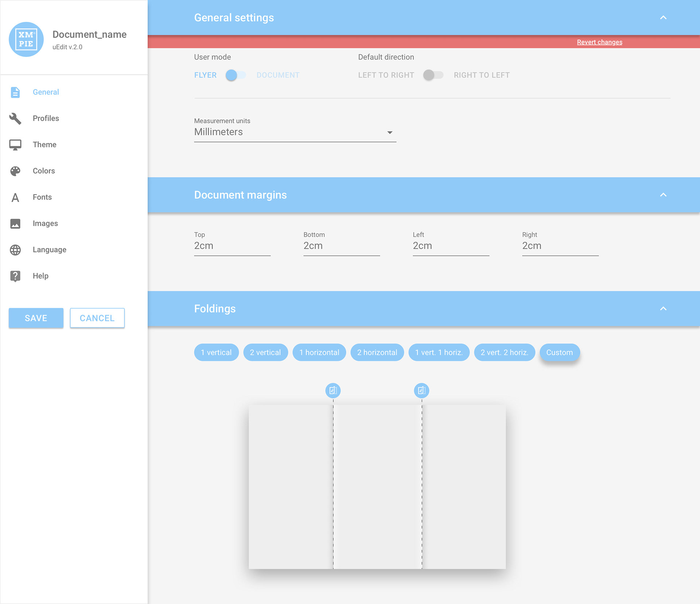The width and height of the screenshot is (700, 604).
Task: Select the 1 vertical folding preset
Action: coord(217,352)
